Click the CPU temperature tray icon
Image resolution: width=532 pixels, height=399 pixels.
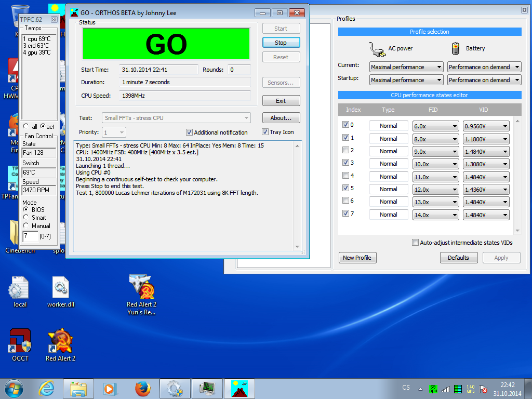coord(433,389)
